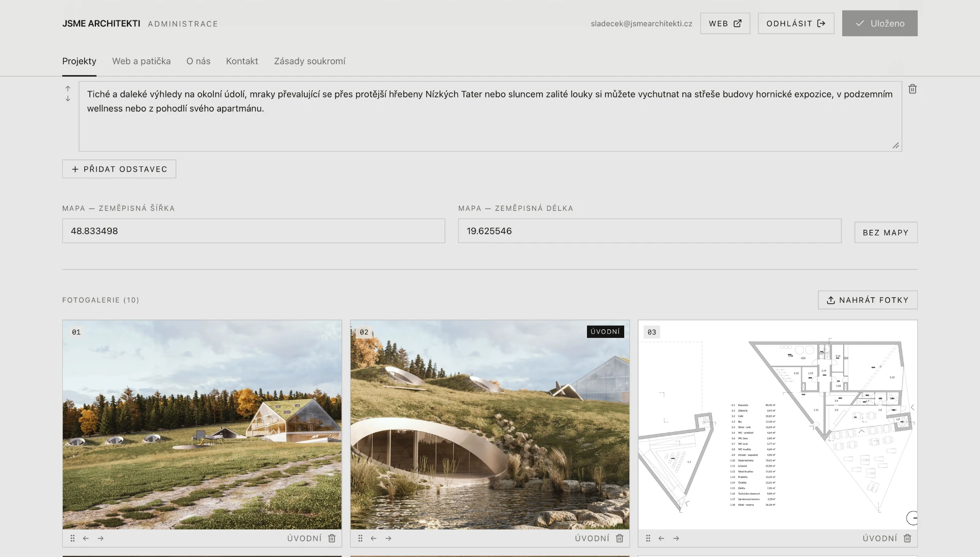
Task: Click the Mapa — zeměpisná šířka label
Action: coord(118,208)
